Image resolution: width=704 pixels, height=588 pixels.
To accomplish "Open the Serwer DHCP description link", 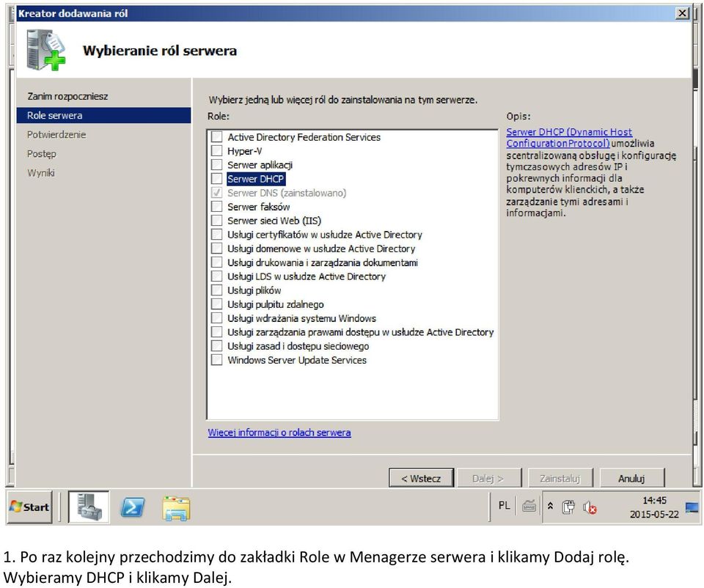I will 569,137.
